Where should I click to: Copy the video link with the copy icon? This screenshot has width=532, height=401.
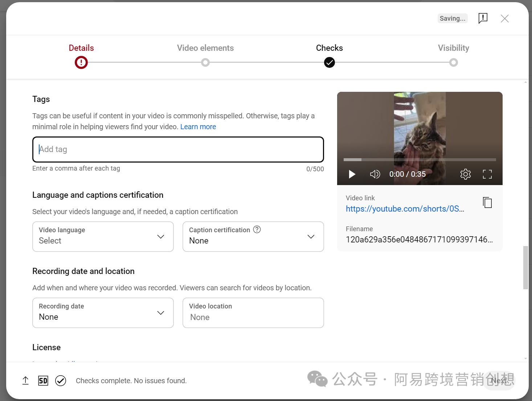point(487,202)
